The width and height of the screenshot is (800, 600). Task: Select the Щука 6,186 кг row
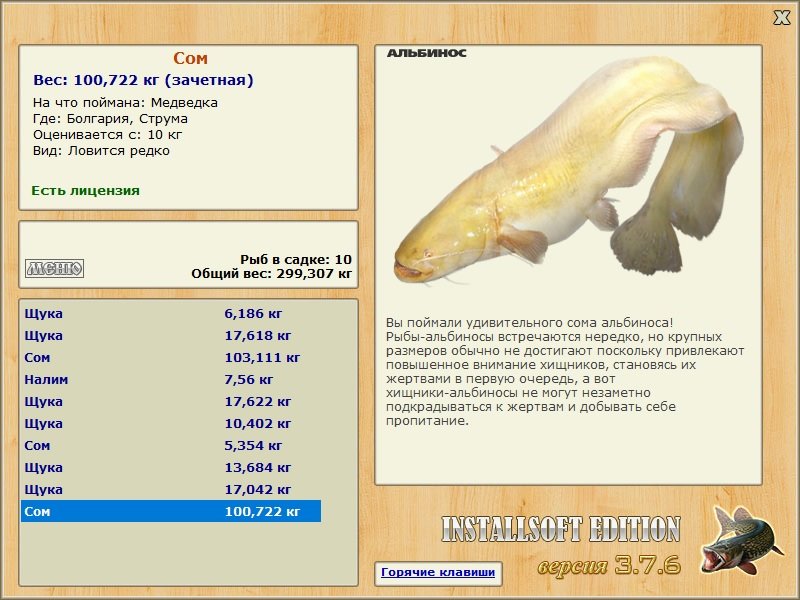coord(171,314)
